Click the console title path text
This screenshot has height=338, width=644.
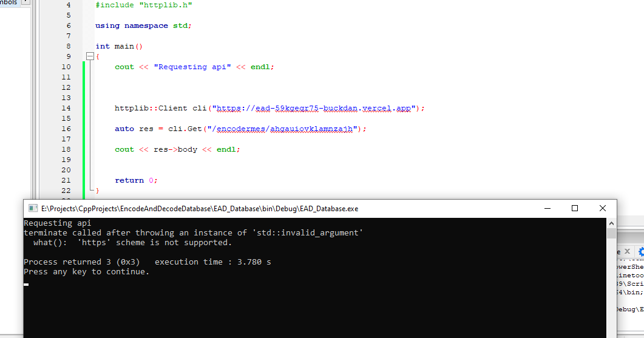pyautogui.click(x=200, y=209)
